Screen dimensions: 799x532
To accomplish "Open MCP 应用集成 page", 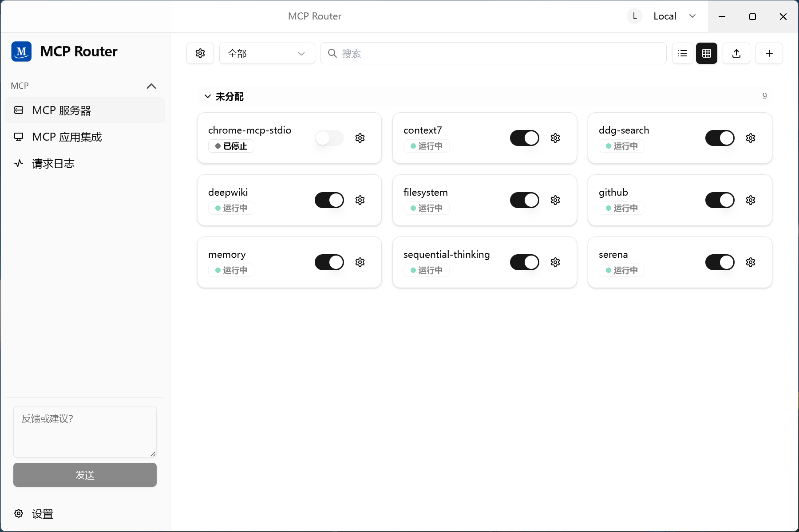I will pyautogui.click(x=85, y=137).
